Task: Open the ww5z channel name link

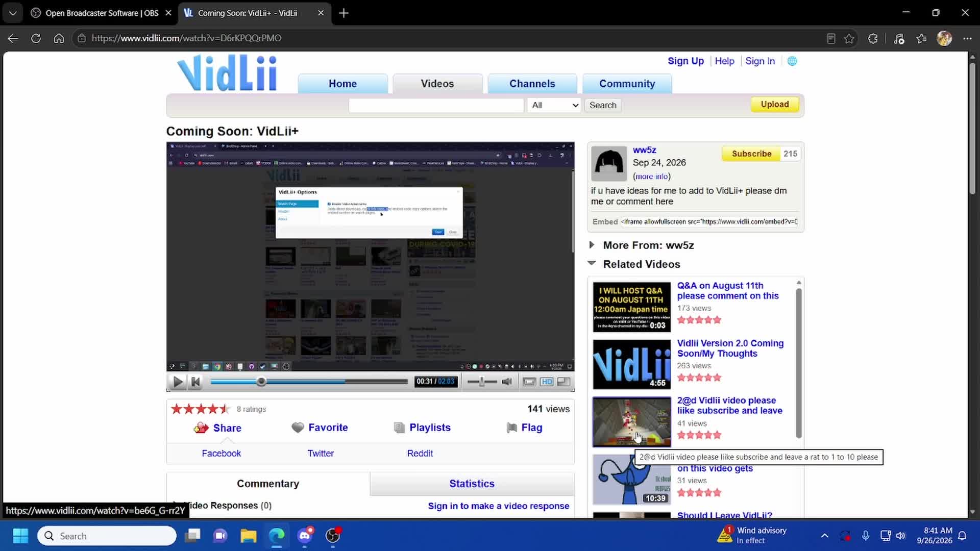Action: 645,150
